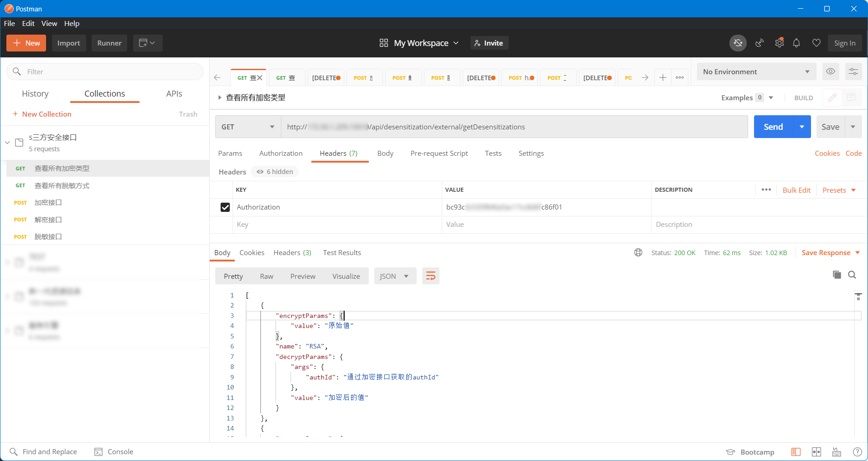
Task: Click the request URL input field
Action: (514, 127)
